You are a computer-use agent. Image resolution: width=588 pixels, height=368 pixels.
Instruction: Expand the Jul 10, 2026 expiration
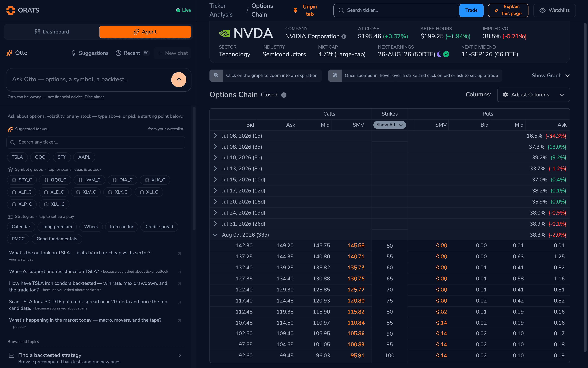pos(215,158)
